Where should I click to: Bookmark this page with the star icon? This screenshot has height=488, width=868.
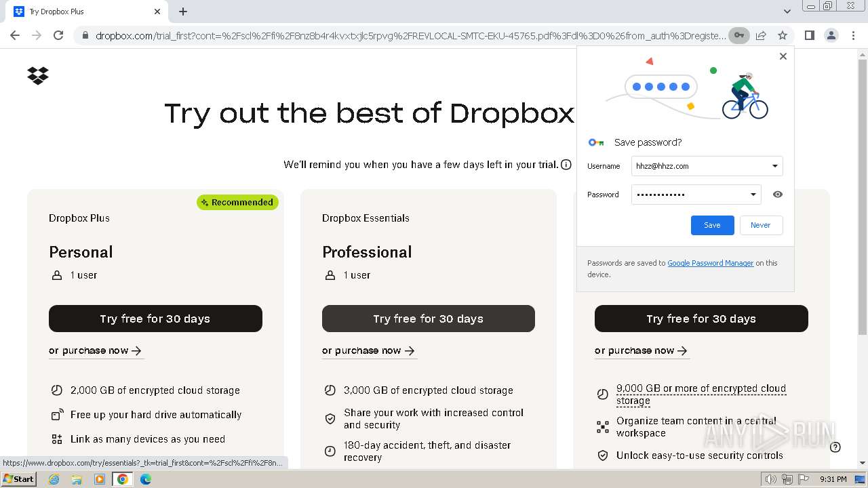tap(783, 35)
